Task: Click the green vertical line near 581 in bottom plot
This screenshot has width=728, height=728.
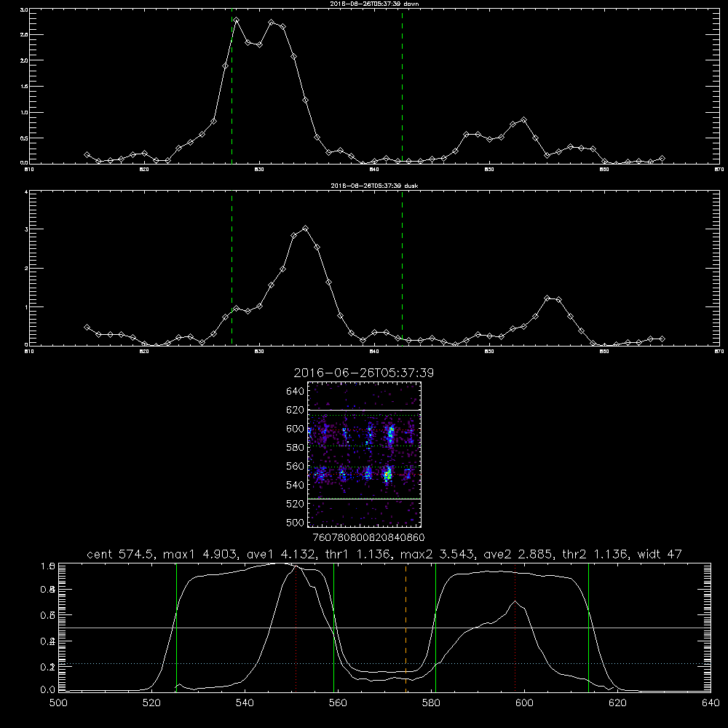Action: coord(435,627)
